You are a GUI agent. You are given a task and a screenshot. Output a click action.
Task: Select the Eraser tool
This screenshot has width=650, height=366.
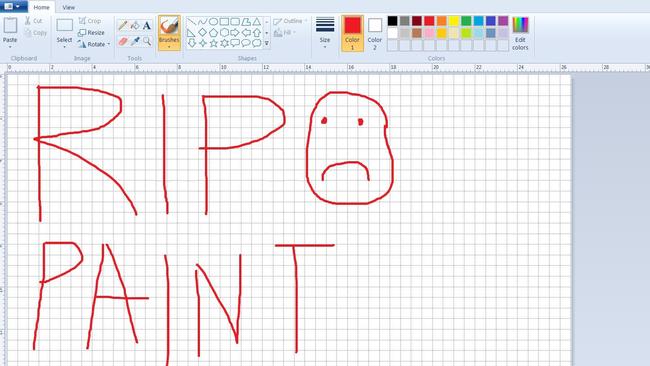pos(123,41)
